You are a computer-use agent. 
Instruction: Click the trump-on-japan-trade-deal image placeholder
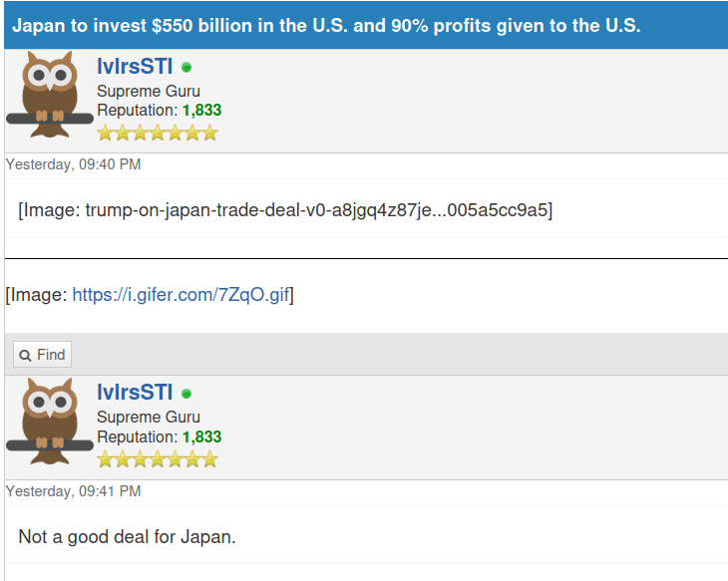coord(285,210)
